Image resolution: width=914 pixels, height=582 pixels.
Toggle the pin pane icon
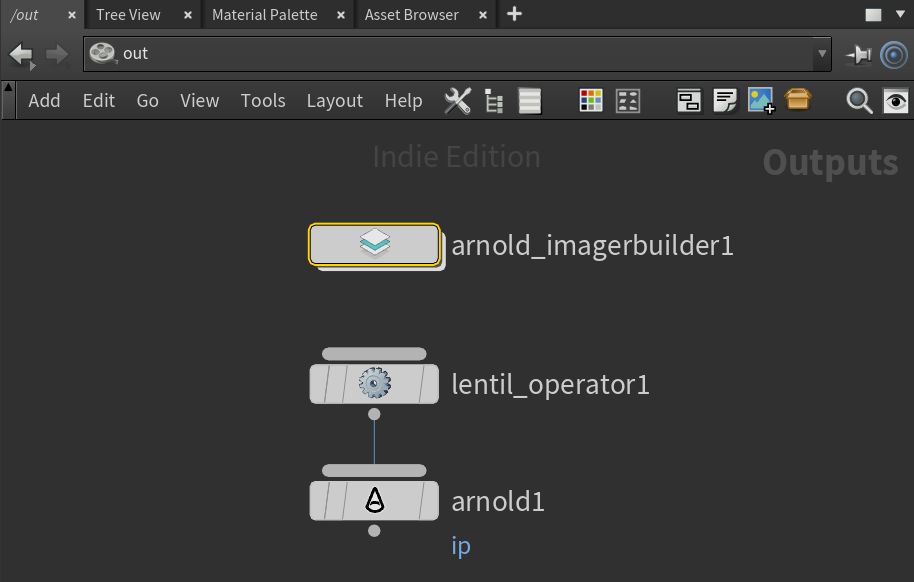pyautogui.click(x=859, y=55)
